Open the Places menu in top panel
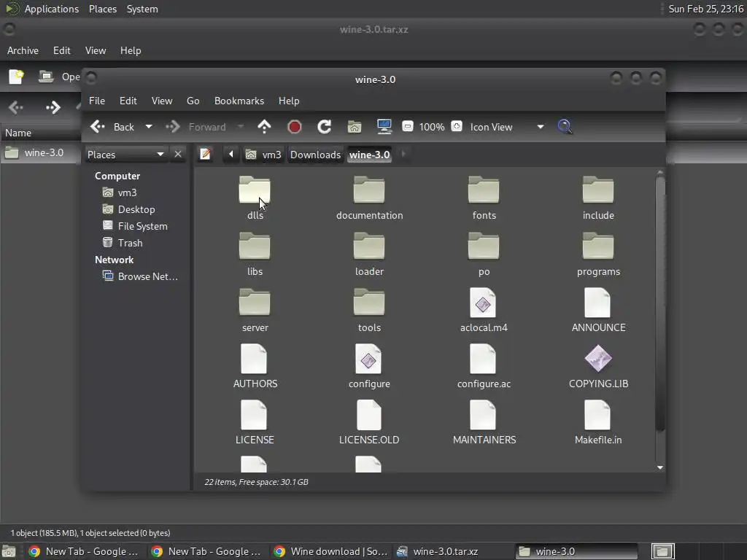The width and height of the screenshot is (747, 560). [x=103, y=9]
